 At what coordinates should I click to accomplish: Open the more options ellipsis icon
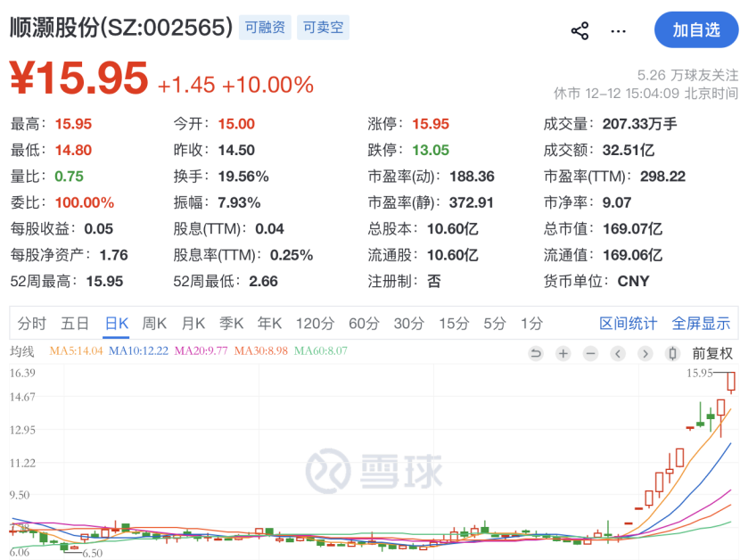click(618, 29)
